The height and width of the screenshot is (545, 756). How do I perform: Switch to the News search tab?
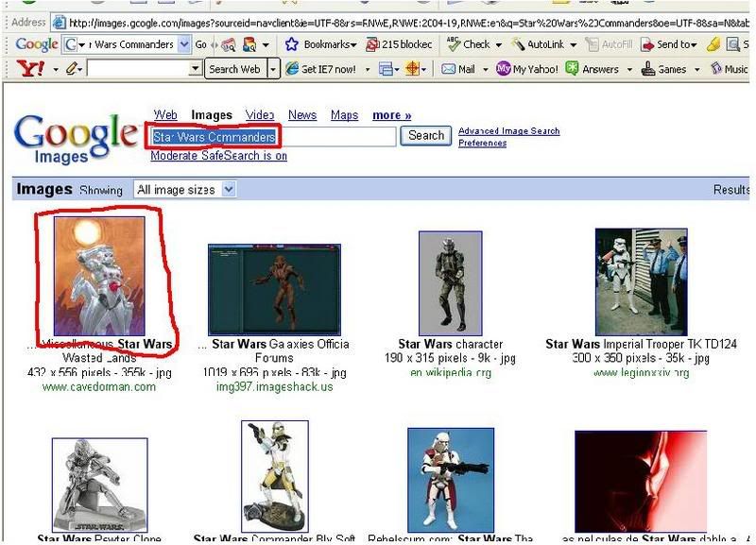click(302, 114)
